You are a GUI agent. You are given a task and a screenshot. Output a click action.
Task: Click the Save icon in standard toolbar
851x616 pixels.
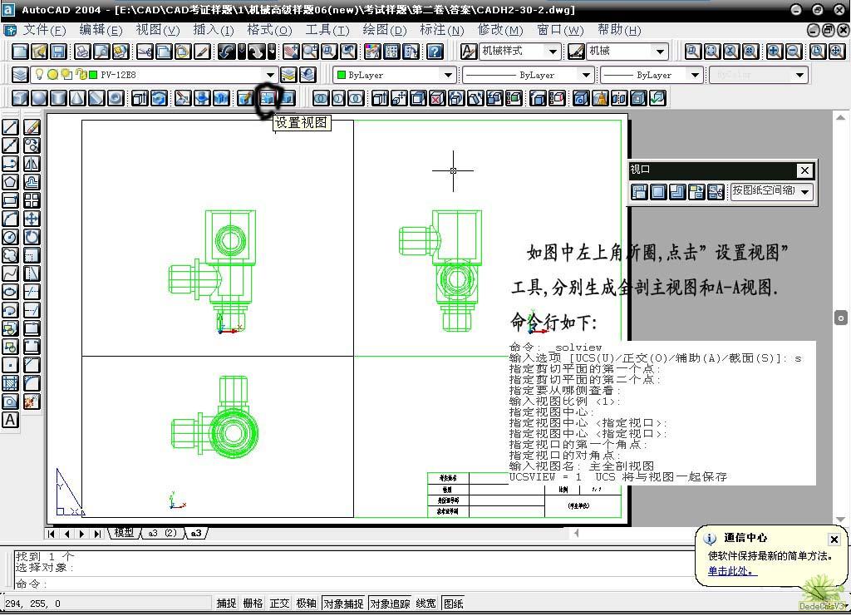pyautogui.click(x=58, y=52)
